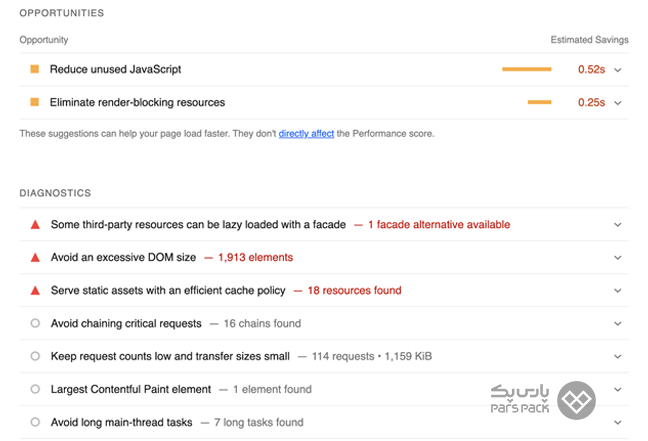Click the '1 facade alternative available' text
This screenshot has width=648, height=441.
click(x=439, y=224)
